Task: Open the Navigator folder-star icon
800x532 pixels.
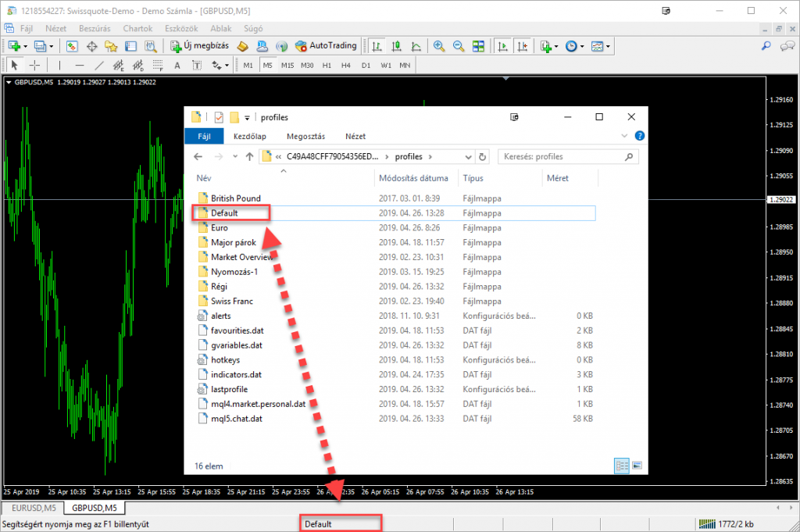Action: (x=111, y=46)
